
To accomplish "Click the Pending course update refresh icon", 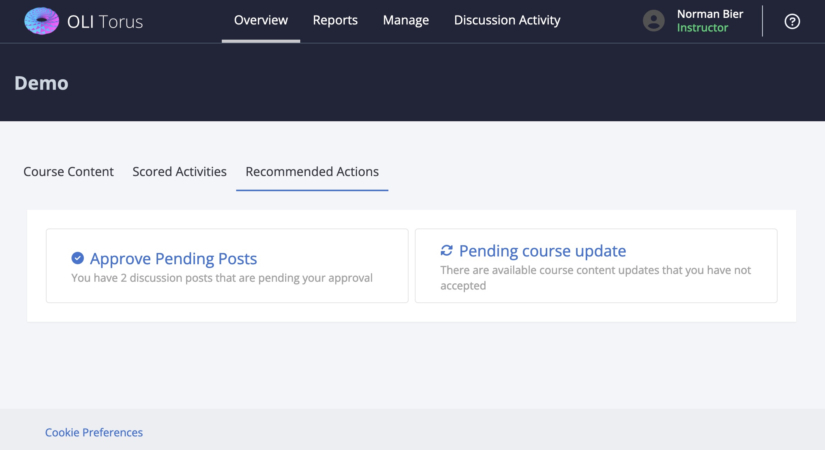I will (x=447, y=251).
